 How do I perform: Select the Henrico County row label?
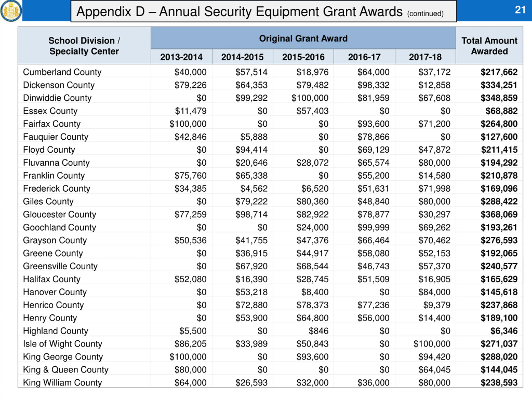53,305
